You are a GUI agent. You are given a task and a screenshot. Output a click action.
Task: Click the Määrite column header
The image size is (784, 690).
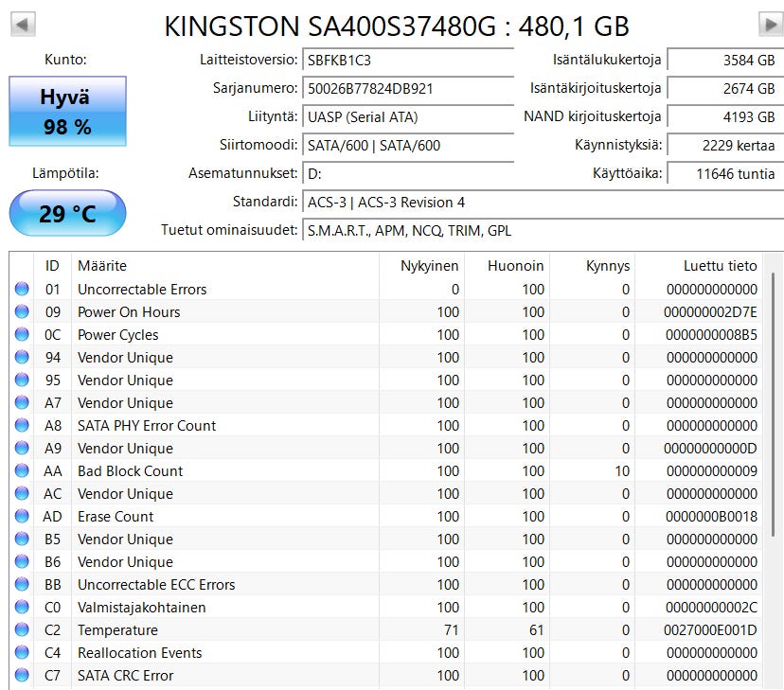(225, 266)
